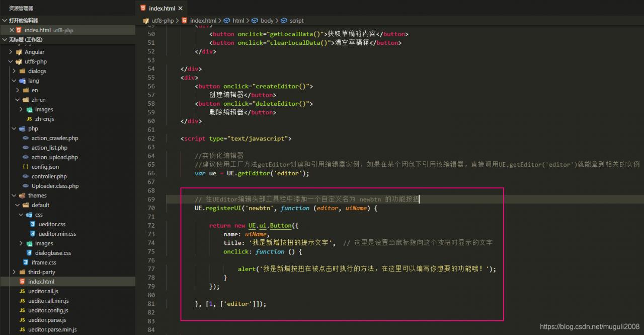Click the script type="text/javascript" tag line
This screenshot has height=335, width=644.
pos(236,139)
